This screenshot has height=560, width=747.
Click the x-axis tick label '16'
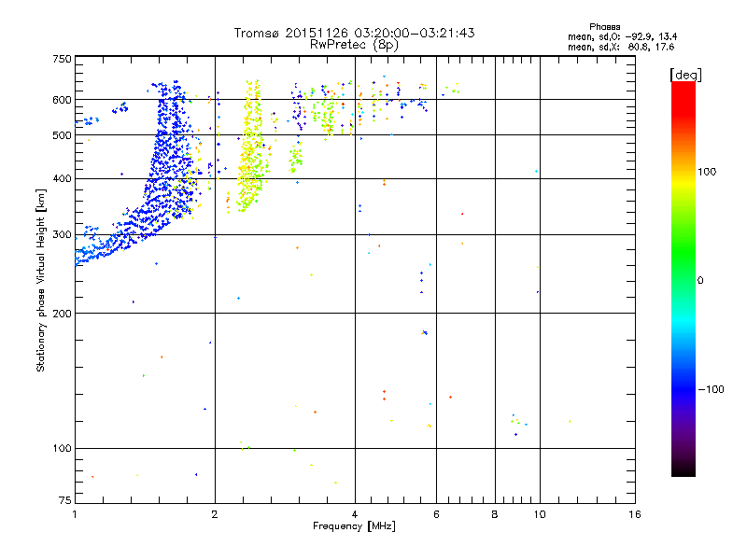(635, 514)
